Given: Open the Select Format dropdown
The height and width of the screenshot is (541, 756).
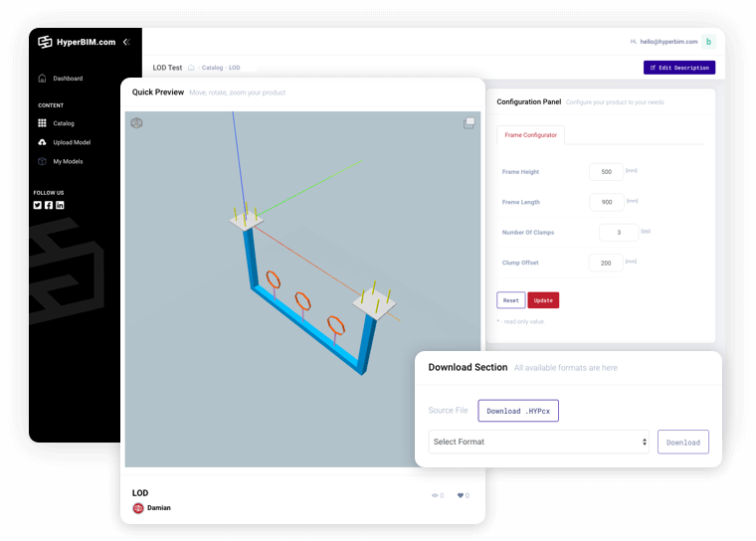Looking at the screenshot, I should (x=538, y=442).
